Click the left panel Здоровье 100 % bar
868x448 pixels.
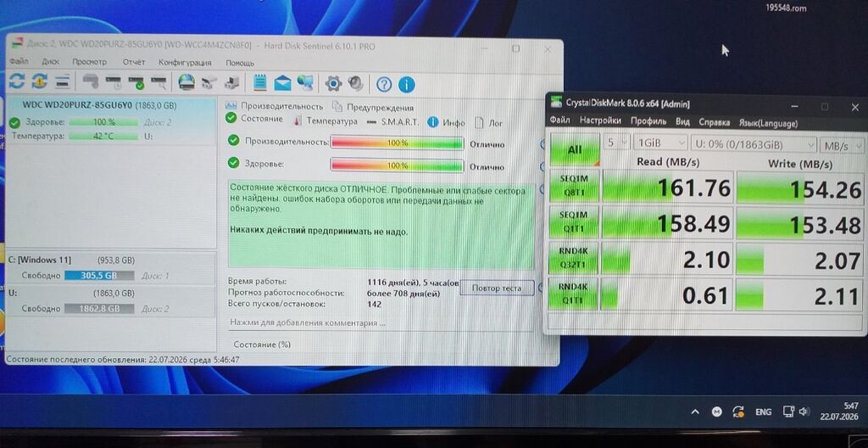(103, 122)
